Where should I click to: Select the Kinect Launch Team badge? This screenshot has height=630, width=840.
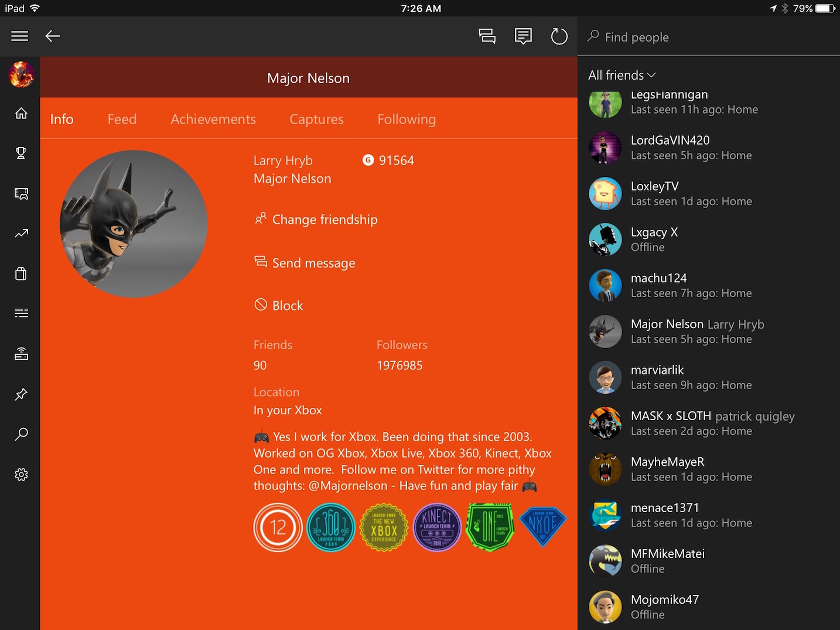click(437, 527)
